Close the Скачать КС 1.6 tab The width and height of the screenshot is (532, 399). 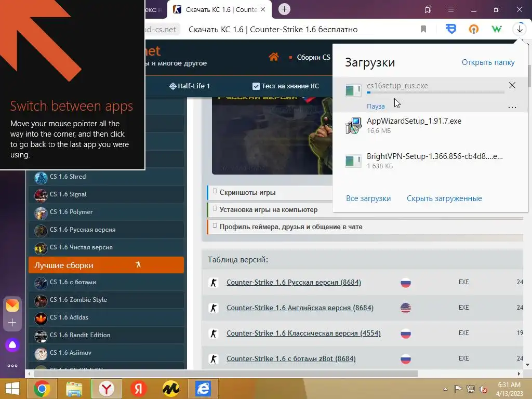(x=263, y=9)
